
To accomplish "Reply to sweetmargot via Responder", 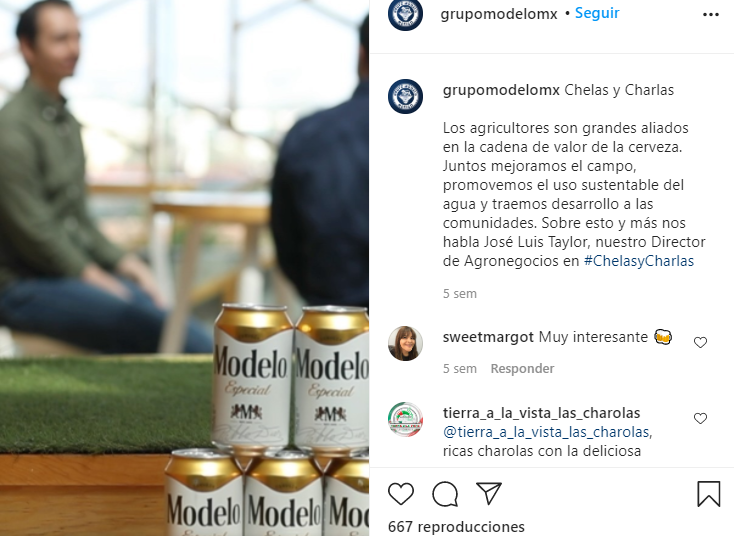I will tap(522, 369).
